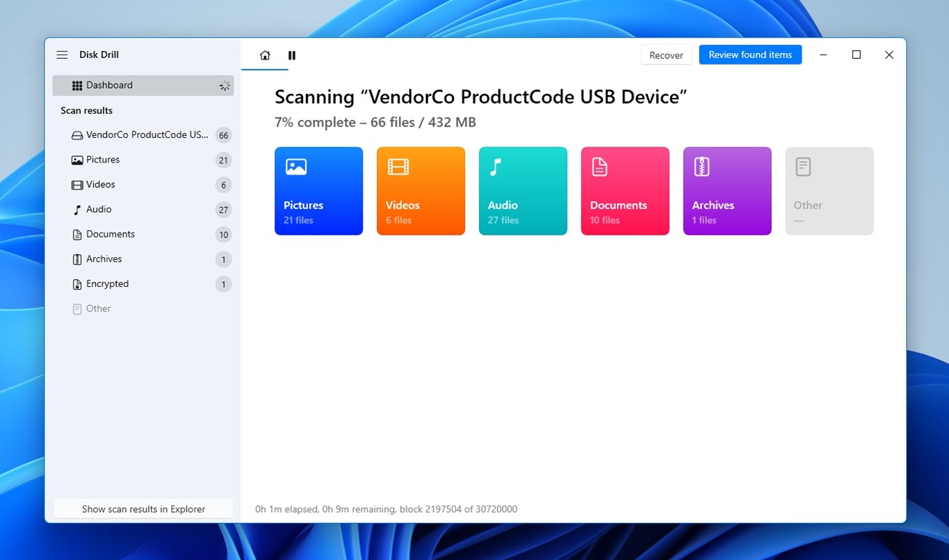
Task: Show Encrypted scan results in sidebar
Action: (x=143, y=284)
